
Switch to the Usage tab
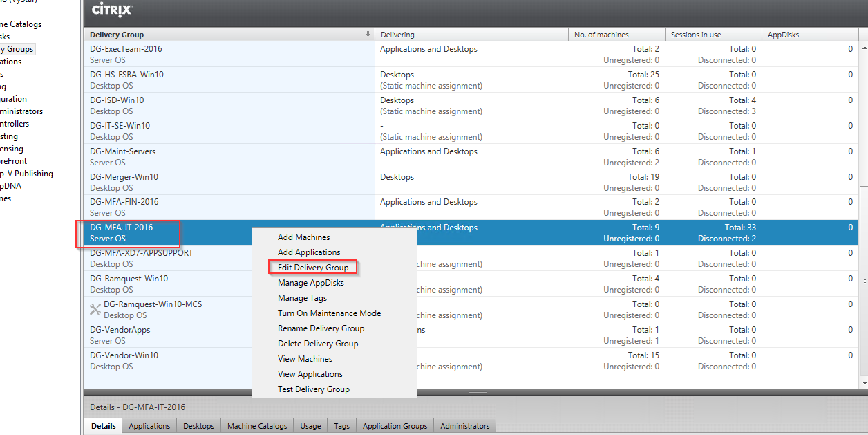[x=310, y=426]
